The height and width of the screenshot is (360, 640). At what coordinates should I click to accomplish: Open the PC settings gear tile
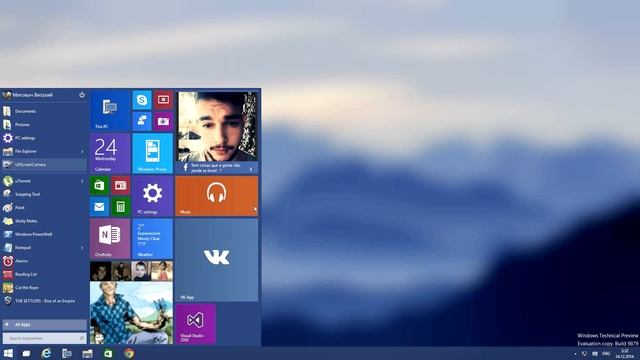[x=153, y=196]
